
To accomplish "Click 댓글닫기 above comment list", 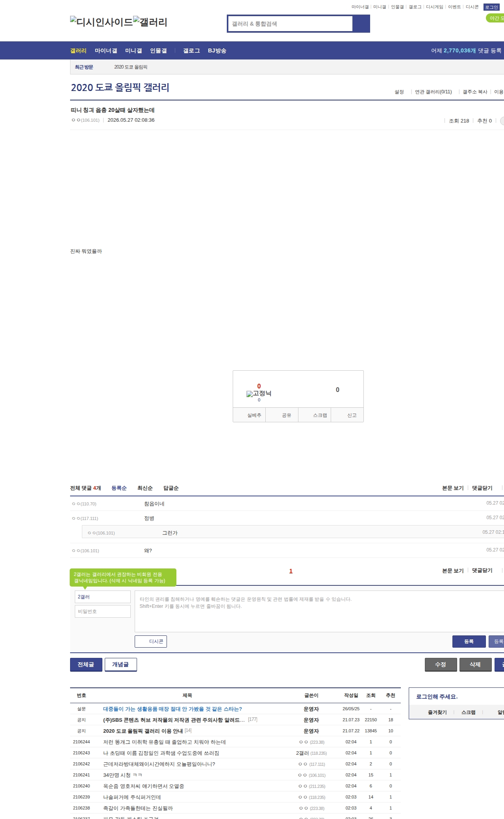I will point(482,488).
